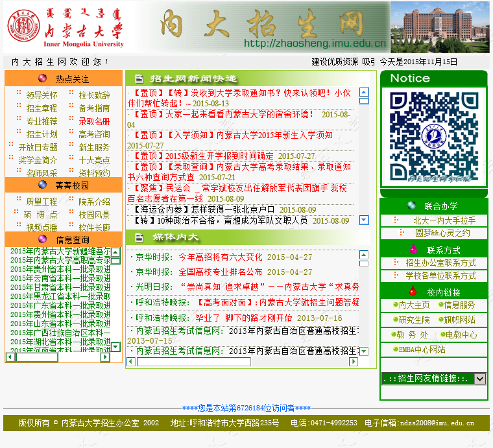Open the 北大—内大手拉手 link
493x448 pixels.
[x=444, y=220]
